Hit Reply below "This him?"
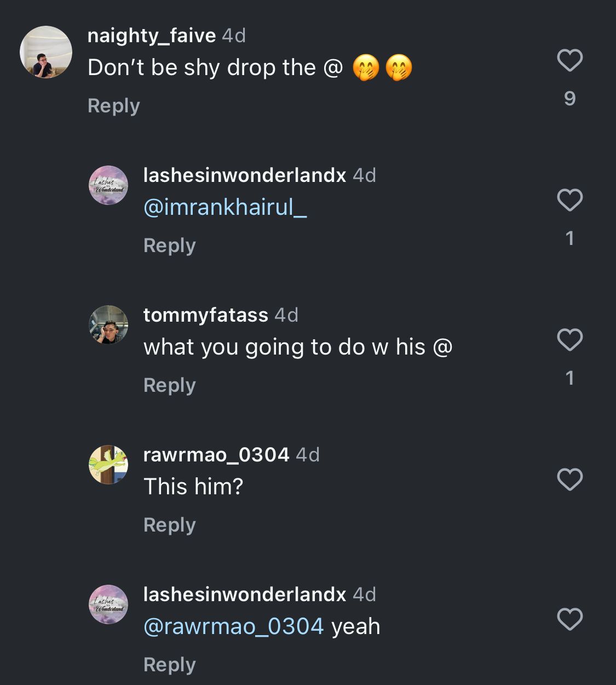This screenshot has height=685, width=616. point(170,525)
